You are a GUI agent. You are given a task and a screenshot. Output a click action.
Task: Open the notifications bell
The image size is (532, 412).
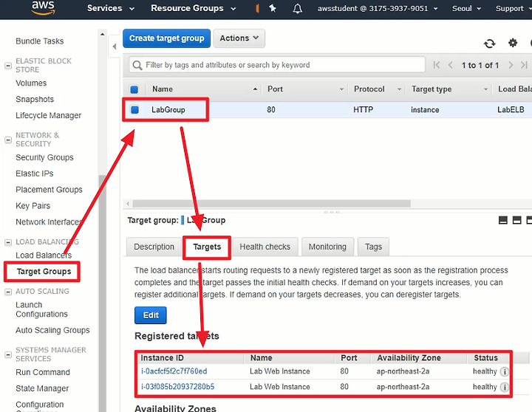click(297, 8)
